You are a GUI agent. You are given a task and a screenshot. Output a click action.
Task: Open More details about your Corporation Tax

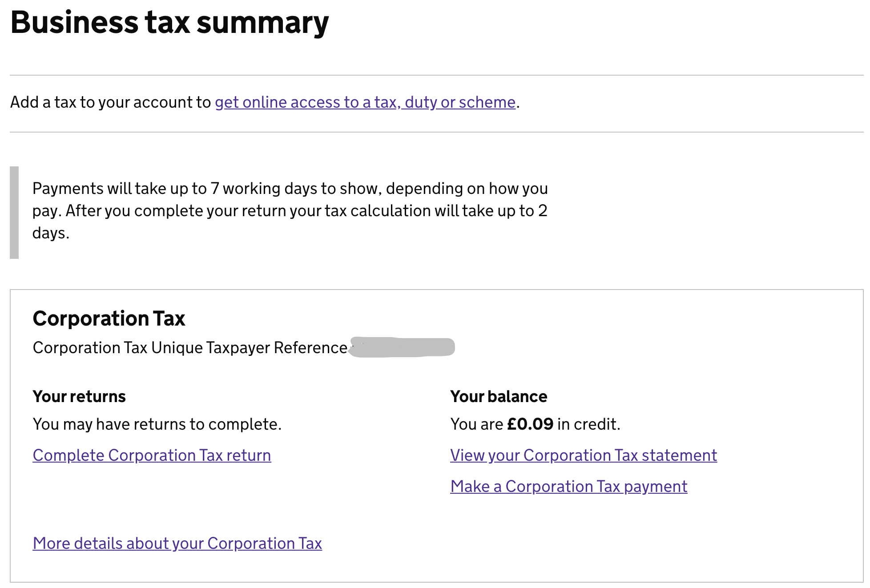(x=177, y=544)
